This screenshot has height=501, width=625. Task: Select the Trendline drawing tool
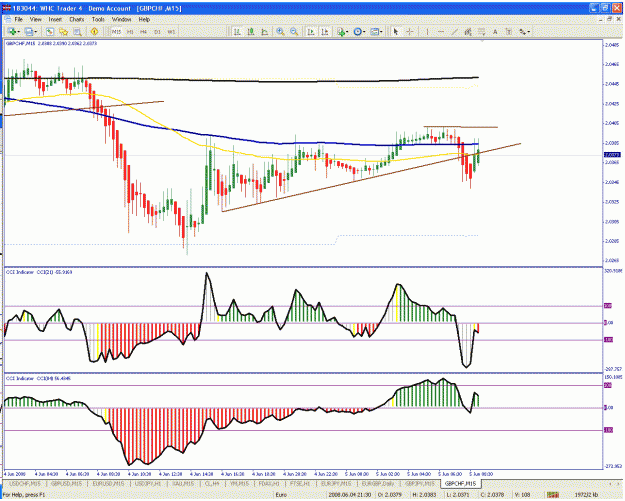point(454,31)
